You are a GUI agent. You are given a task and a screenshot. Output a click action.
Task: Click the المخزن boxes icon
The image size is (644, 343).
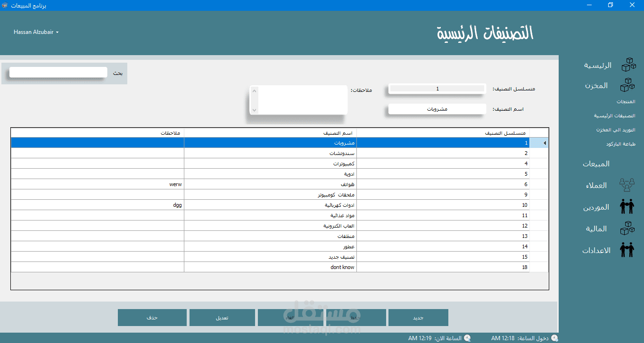(x=627, y=85)
